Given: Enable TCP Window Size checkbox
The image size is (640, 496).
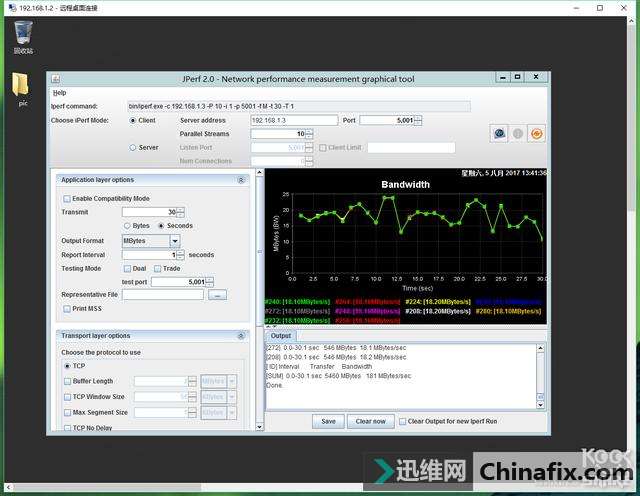Looking at the screenshot, I should [x=67, y=397].
